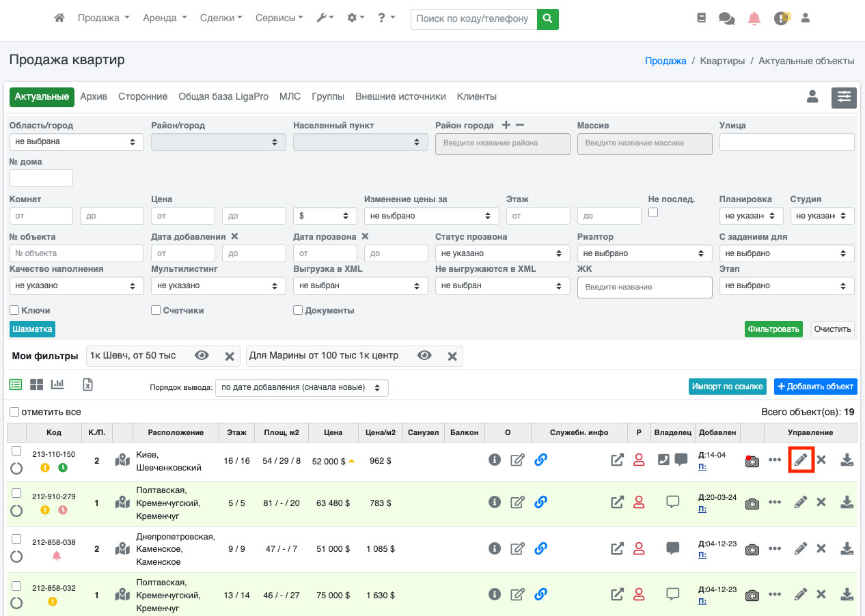Click the green Фильтровать button
Image resolution: width=865 pixels, height=616 pixels.
tap(773, 329)
